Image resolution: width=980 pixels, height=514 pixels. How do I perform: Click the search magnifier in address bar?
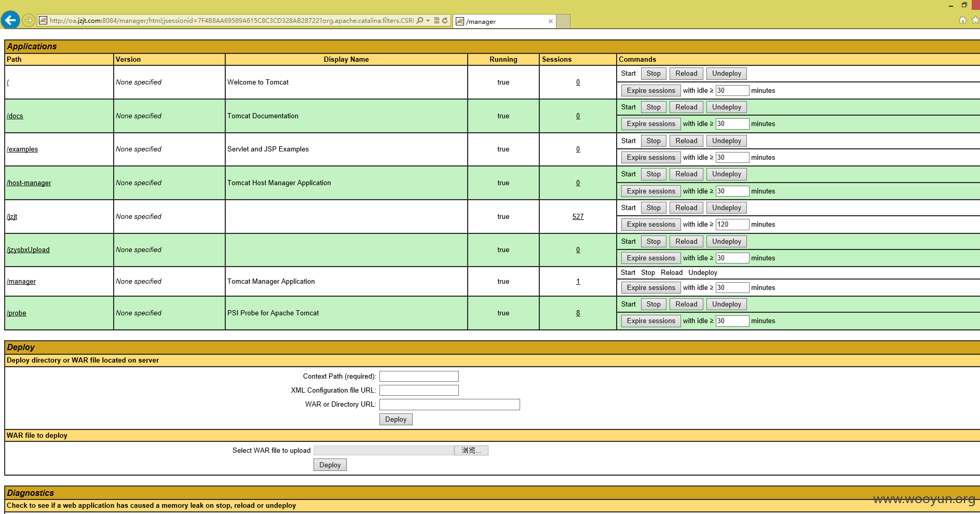420,21
